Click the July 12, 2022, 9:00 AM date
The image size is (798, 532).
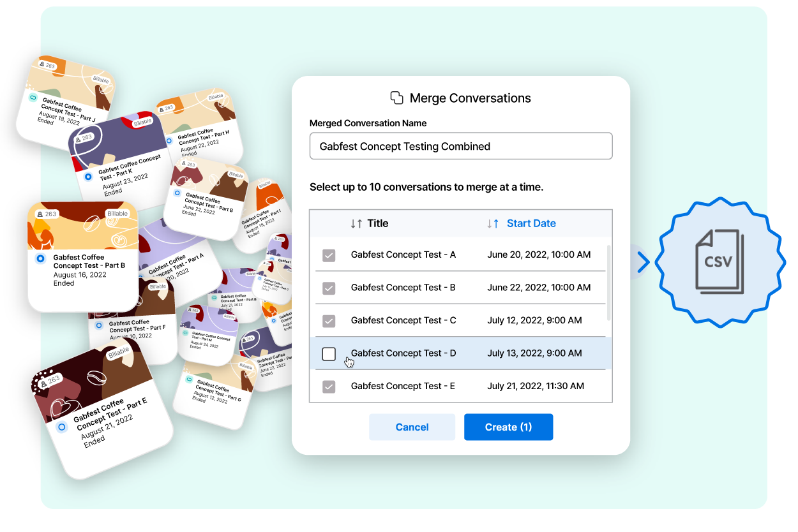534,320
